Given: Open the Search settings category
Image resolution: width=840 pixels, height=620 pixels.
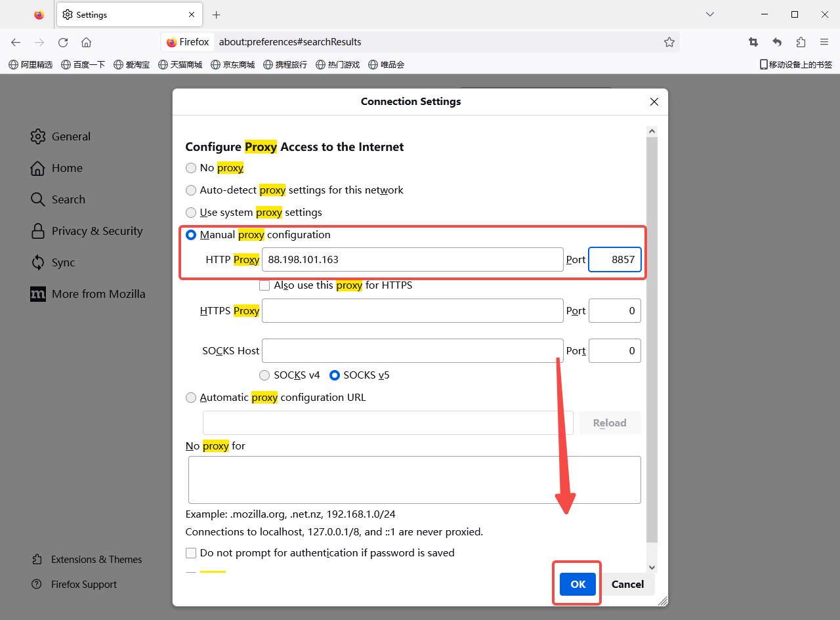Looking at the screenshot, I should (58, 199).
